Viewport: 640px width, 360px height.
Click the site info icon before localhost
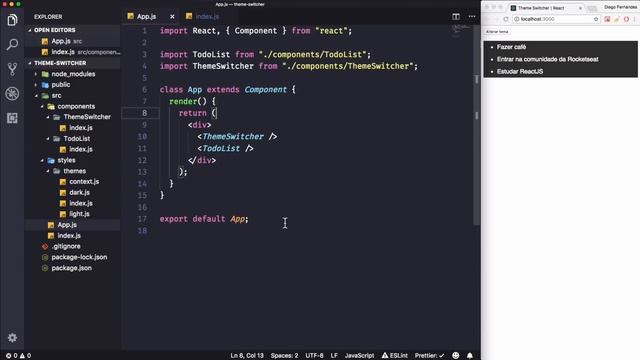tap(517, 19)
